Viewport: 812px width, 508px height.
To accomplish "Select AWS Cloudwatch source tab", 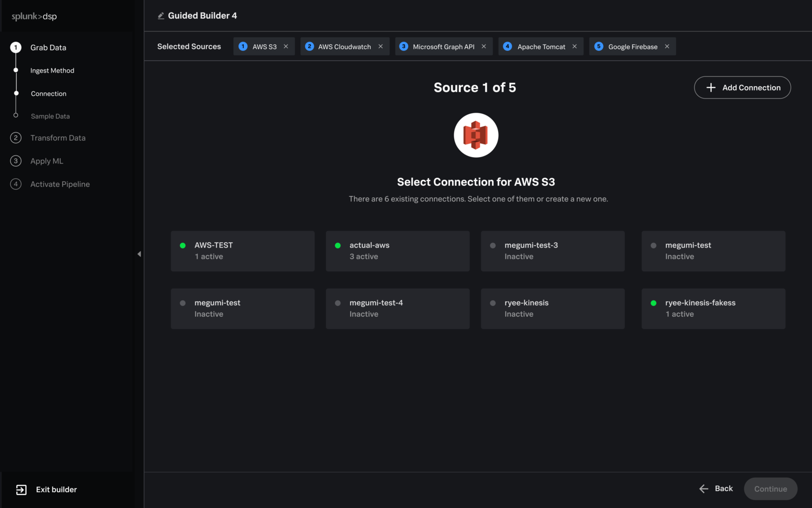I will click(345, 47).
